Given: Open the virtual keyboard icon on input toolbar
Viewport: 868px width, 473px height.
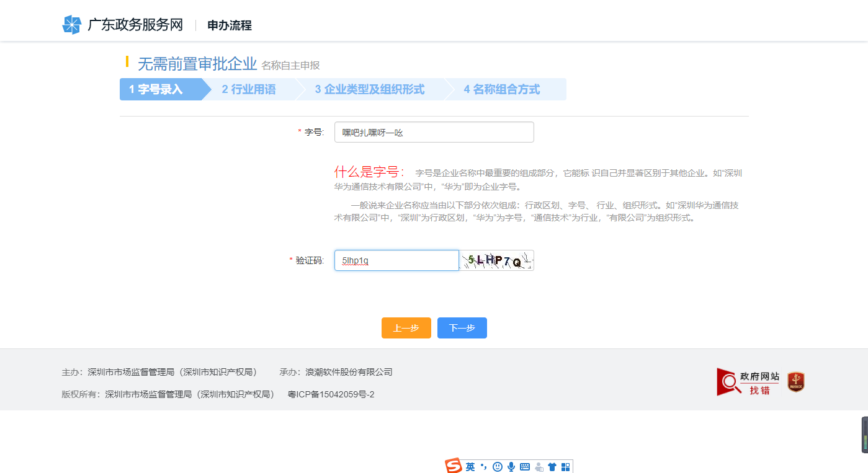Looking at the screenshot, I should [x=525, y=466].
